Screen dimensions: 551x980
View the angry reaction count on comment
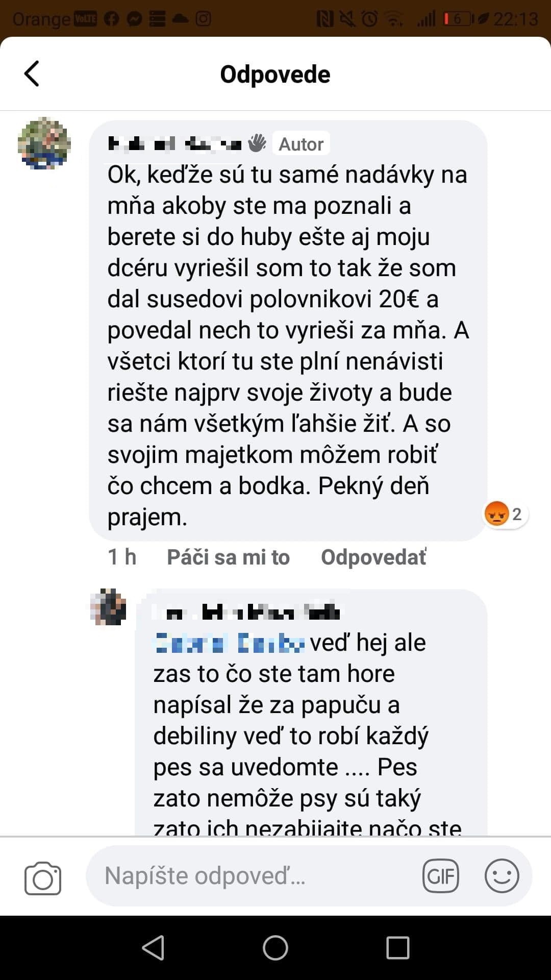[x=505, y=514]
